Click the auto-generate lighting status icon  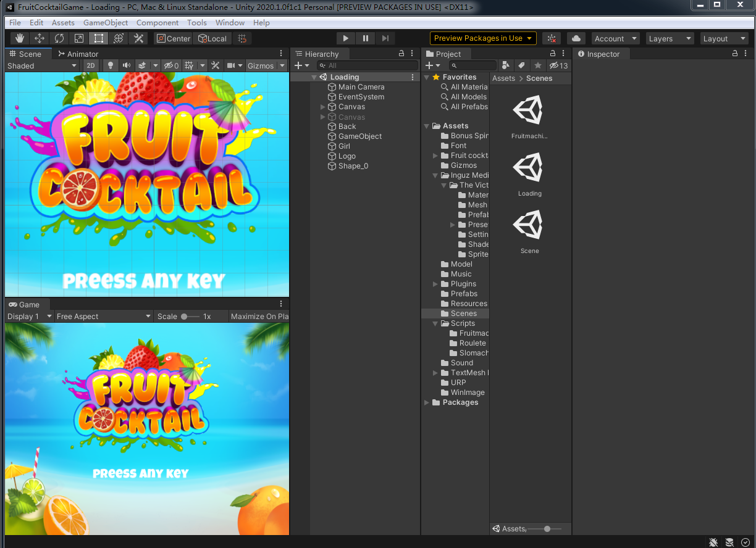(x=729, y=542)
